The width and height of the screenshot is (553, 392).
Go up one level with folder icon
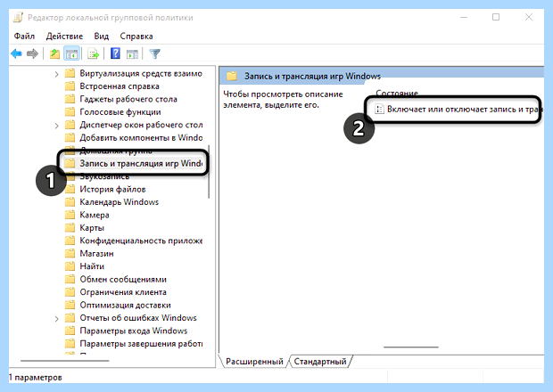click(54, 53)
